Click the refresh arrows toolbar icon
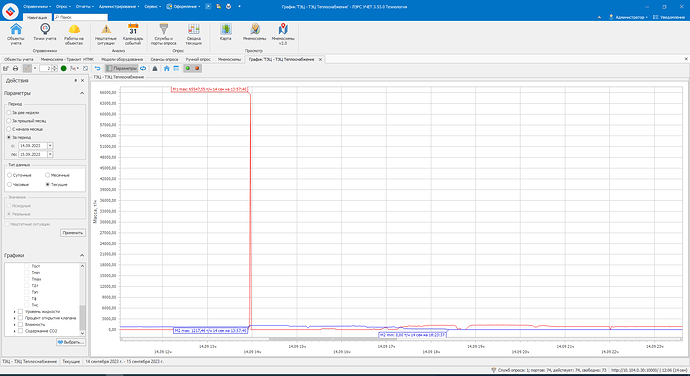Viewport: 690px width, 376px height. click(143, 68)
